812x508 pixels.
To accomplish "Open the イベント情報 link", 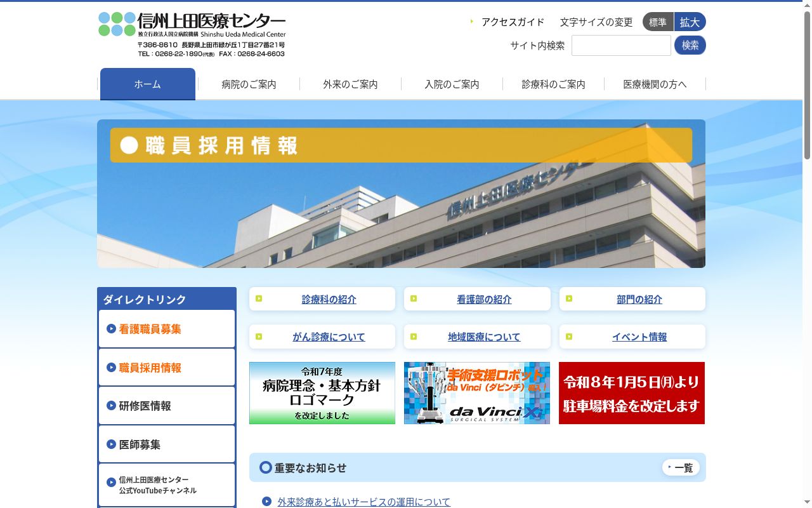I will point(639,337).
